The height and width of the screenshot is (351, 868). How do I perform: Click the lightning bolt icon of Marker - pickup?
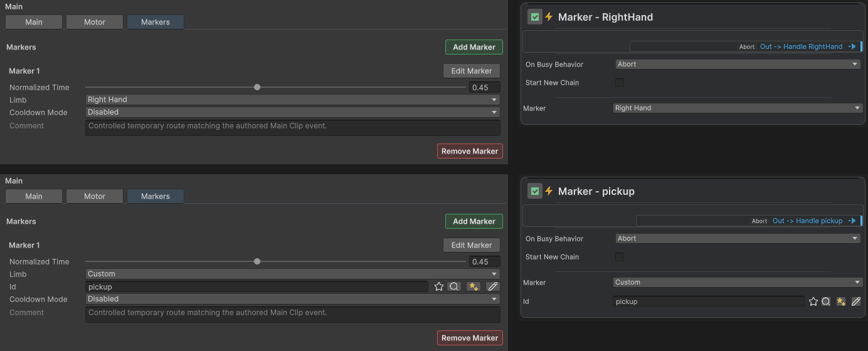coord(549,191)
